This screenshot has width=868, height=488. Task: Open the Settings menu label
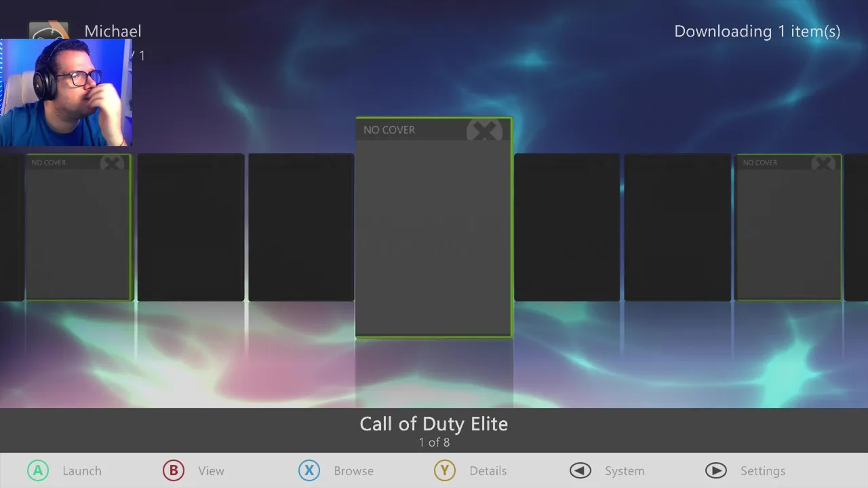click(x=763, y=471)
